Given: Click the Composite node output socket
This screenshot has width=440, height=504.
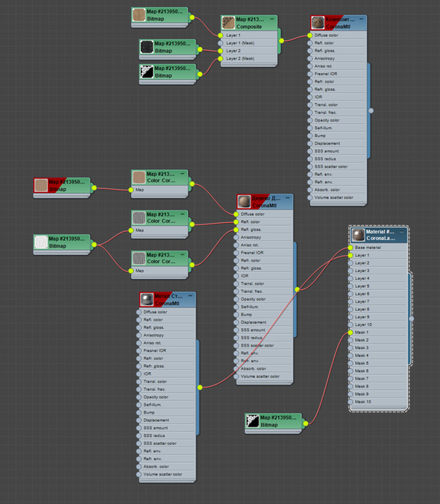Looking at the screenshot, I should point(282,41).
